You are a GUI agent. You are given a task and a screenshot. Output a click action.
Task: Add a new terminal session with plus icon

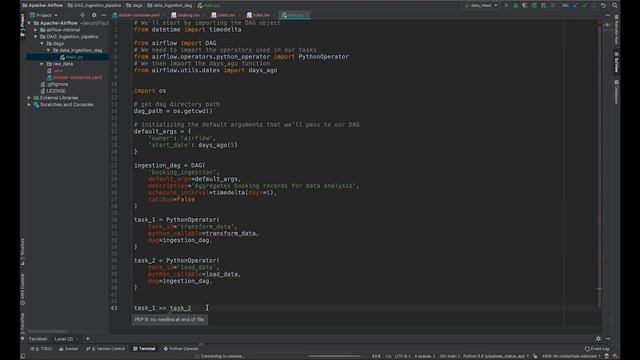coord(88,338)
